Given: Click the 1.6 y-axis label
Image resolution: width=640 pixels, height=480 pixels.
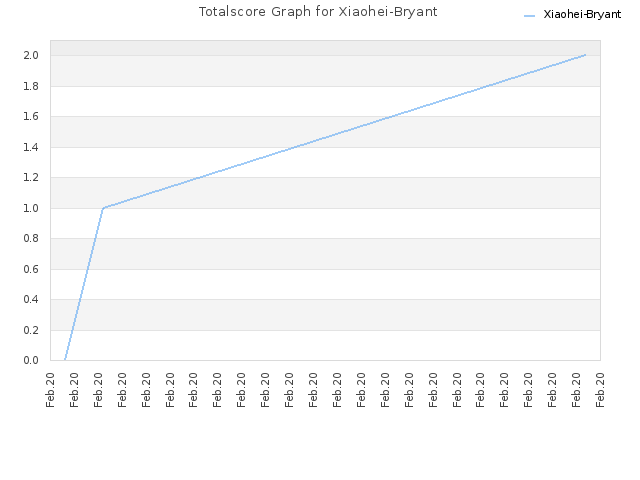Looking at the screenshot, I should click(x=31, y=117).
